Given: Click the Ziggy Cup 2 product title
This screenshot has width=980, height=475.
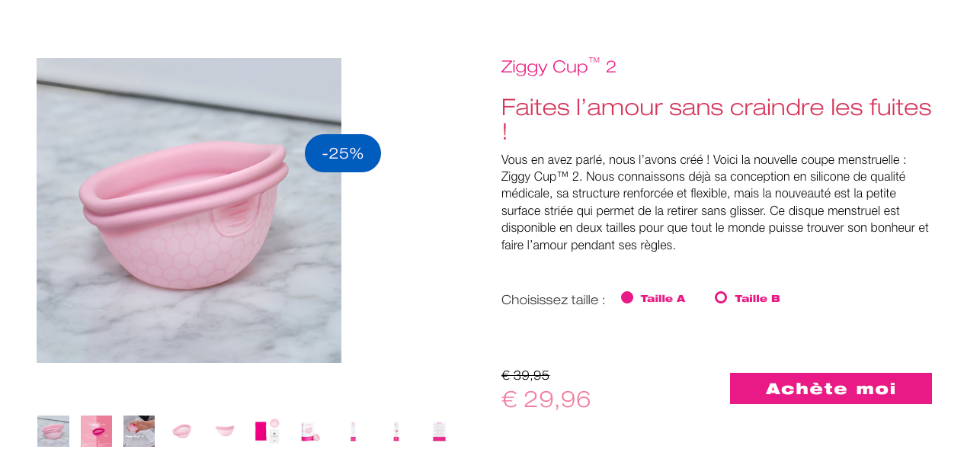Looking at the screenshot, I should click(x=558, y=66).
